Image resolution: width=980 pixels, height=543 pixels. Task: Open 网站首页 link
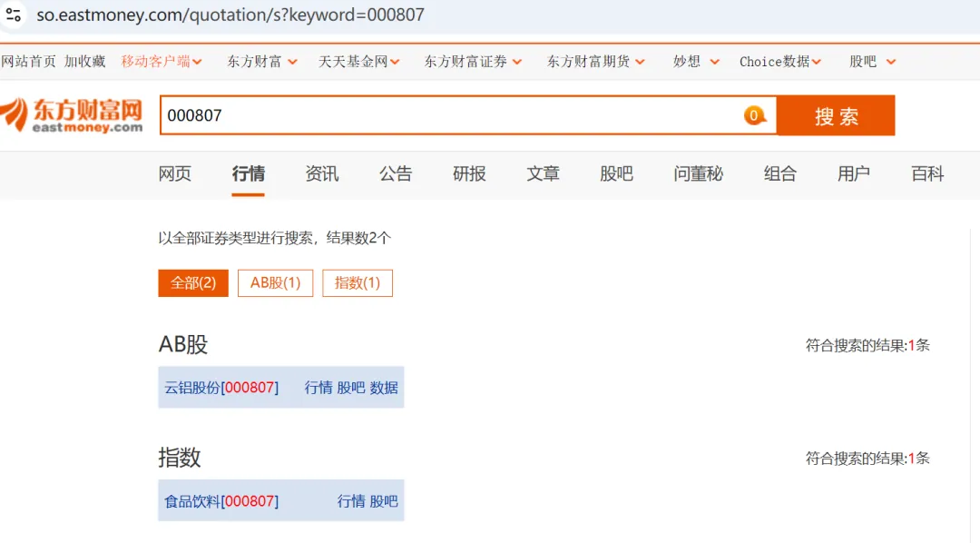28,62
